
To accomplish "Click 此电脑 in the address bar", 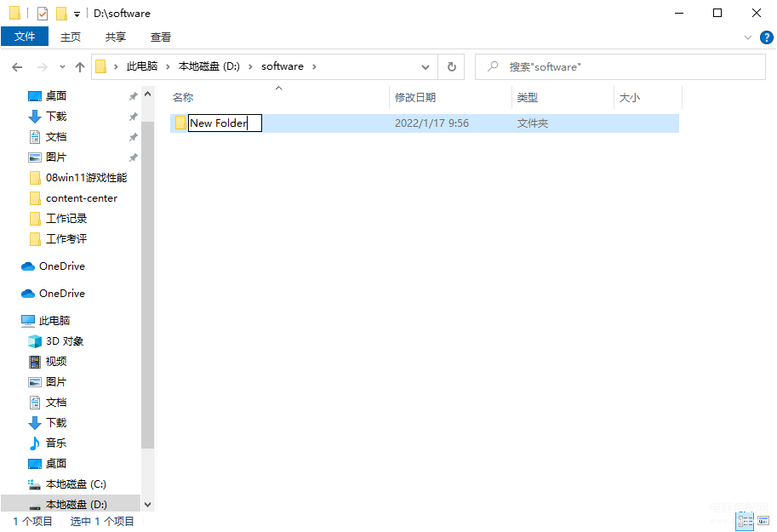I will [142, 66].
